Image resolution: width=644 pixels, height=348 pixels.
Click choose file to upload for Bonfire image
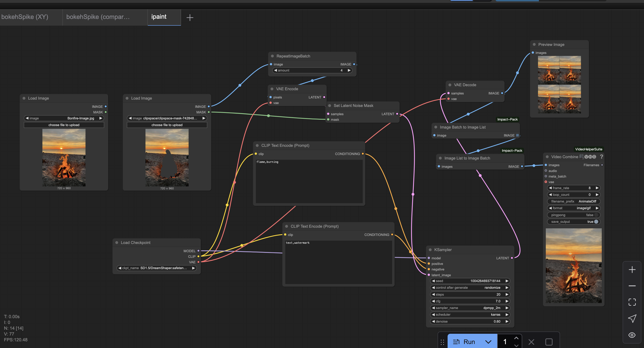click(64, 125)
